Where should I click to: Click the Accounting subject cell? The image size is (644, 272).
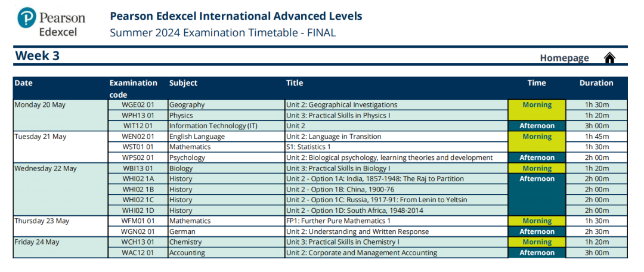tap(227, 253)
